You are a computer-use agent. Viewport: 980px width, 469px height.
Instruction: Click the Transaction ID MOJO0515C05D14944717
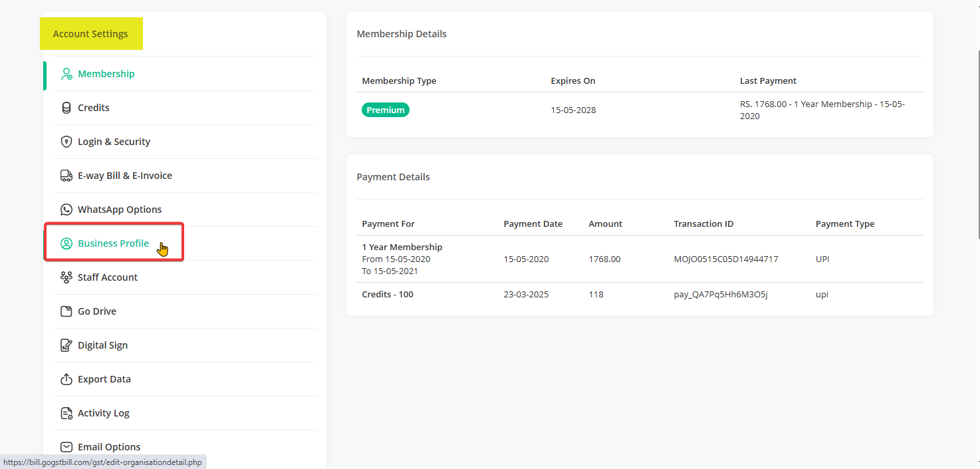pyautogui.click(x=726, y=259)
